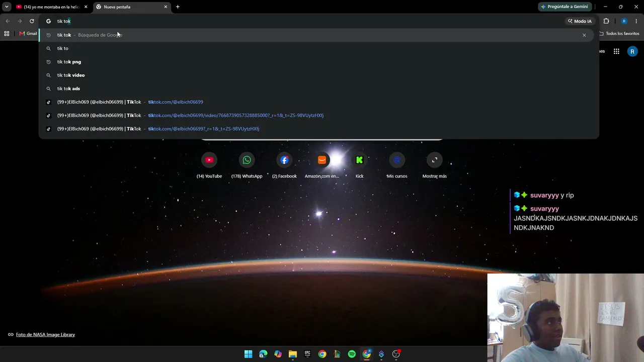Open the Gmail bookmark

pyautogui.click(x=28, y=34)
